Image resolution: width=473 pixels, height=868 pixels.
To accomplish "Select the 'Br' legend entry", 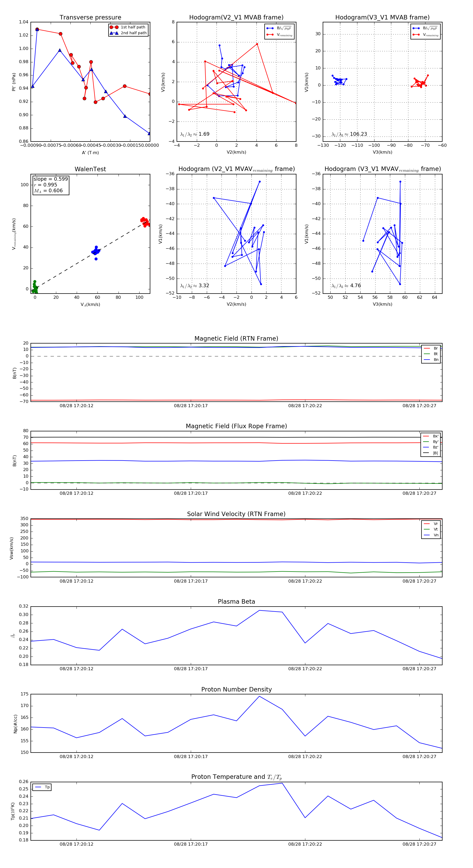I will [x=431, y=349].
